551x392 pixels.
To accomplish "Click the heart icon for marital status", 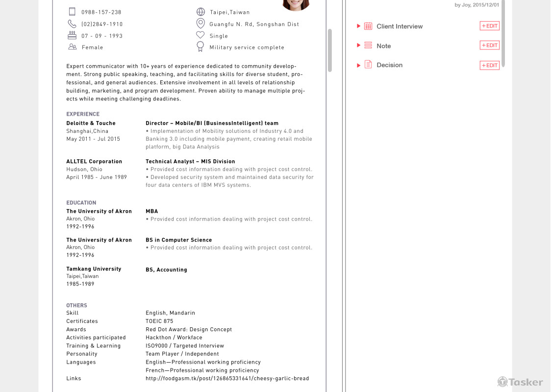I will click(200, 35).
